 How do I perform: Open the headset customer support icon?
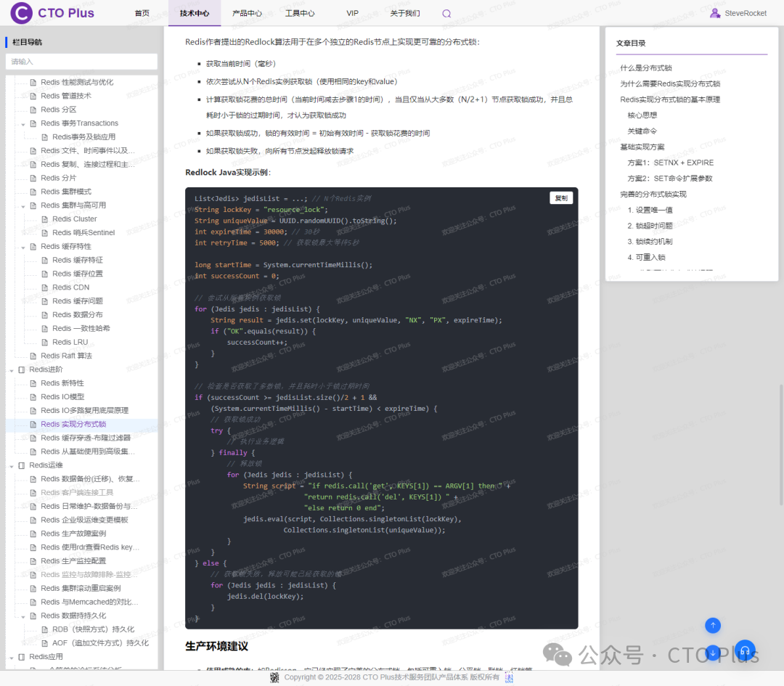[x=745, y=650]
